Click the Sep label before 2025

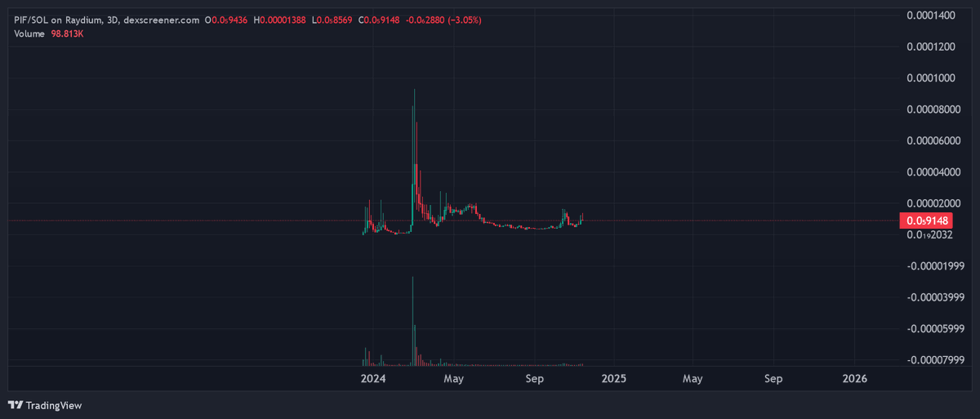pyautogui.click(x=534, y=379)
